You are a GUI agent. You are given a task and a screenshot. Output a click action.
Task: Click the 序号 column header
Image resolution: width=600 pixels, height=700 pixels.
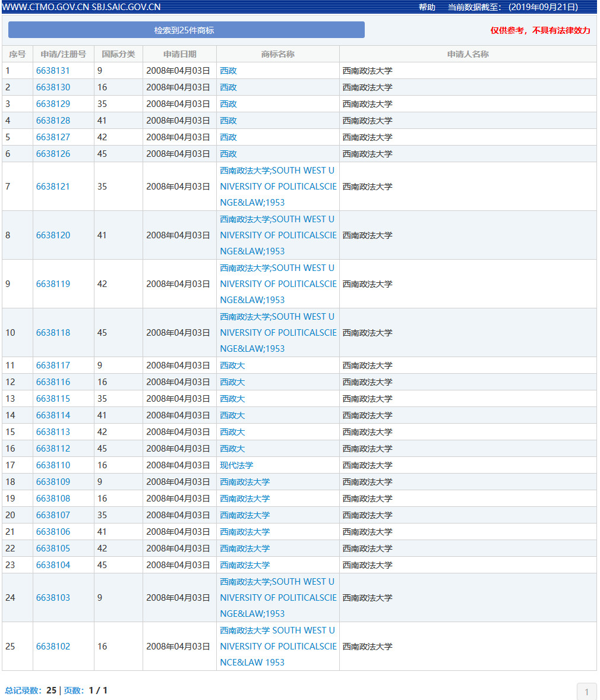(17, 54)
